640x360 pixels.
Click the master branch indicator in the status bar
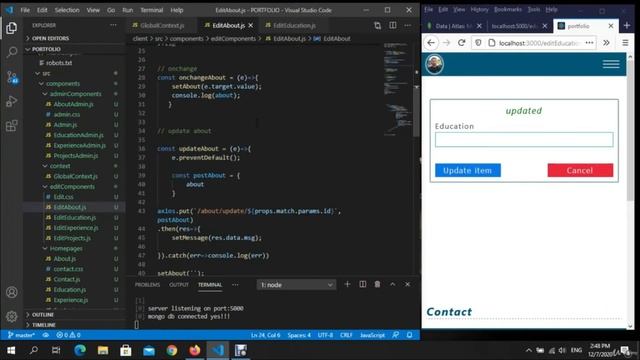point(21,335)
